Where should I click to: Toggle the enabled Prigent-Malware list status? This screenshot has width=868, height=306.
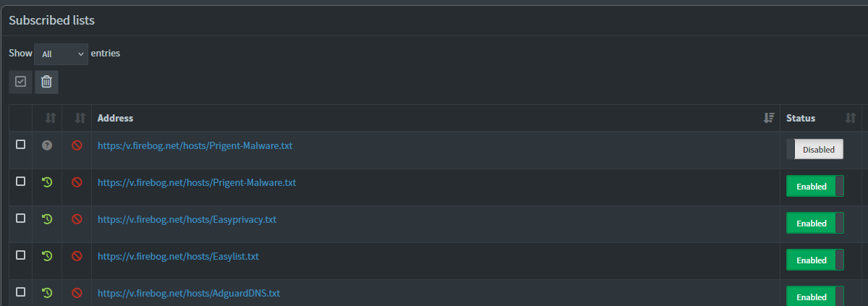tap(815, 186)
